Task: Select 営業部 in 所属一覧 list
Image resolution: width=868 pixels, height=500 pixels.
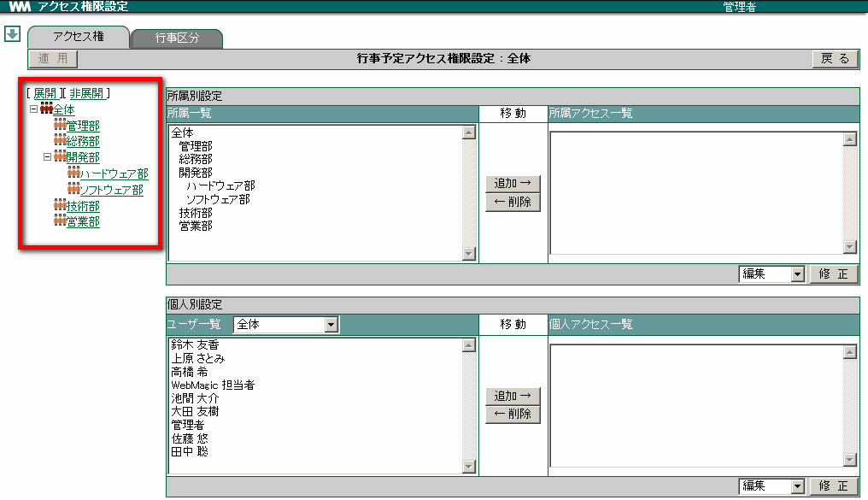Action: coord(196,226)
